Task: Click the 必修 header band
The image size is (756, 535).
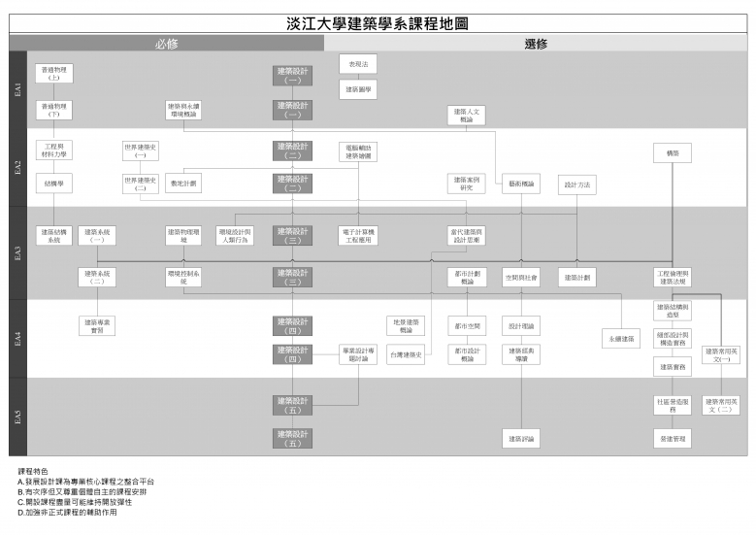Action: pos(166,44)
